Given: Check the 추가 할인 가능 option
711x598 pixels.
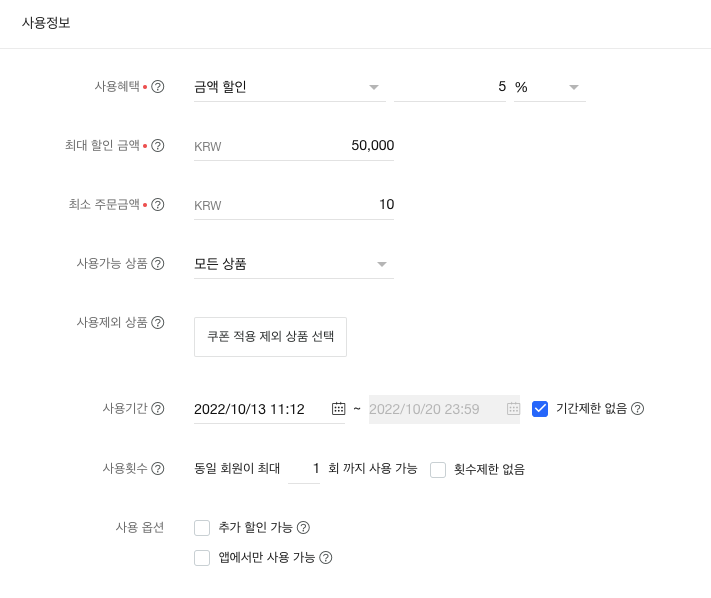Looking at the screenshot, I should tap(202, 528).
